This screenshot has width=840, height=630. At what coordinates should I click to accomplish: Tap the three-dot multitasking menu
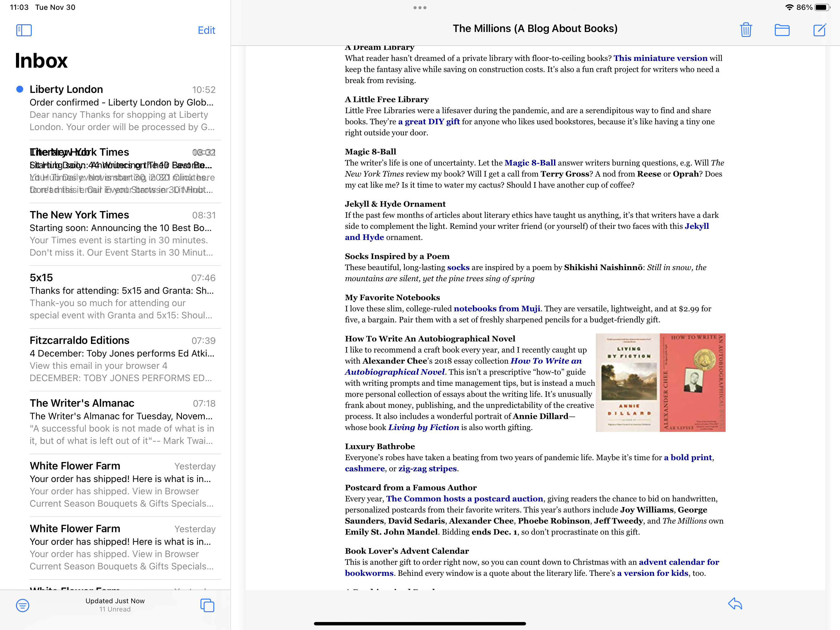click(420, 8)
